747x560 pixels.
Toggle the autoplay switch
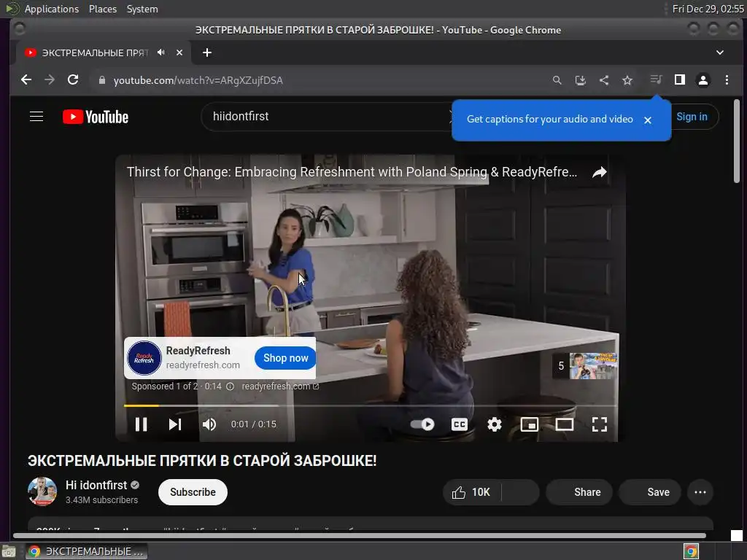click(422, 424)
